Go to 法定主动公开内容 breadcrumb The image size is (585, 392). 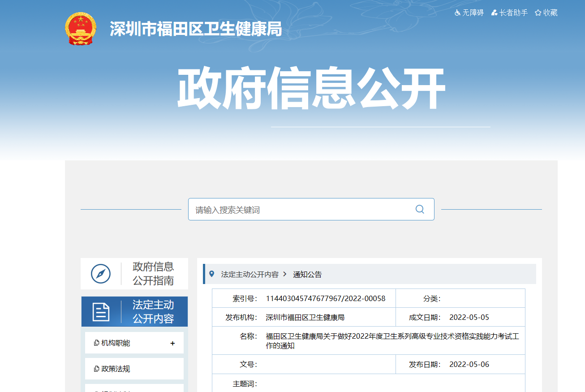coord(249,275)
